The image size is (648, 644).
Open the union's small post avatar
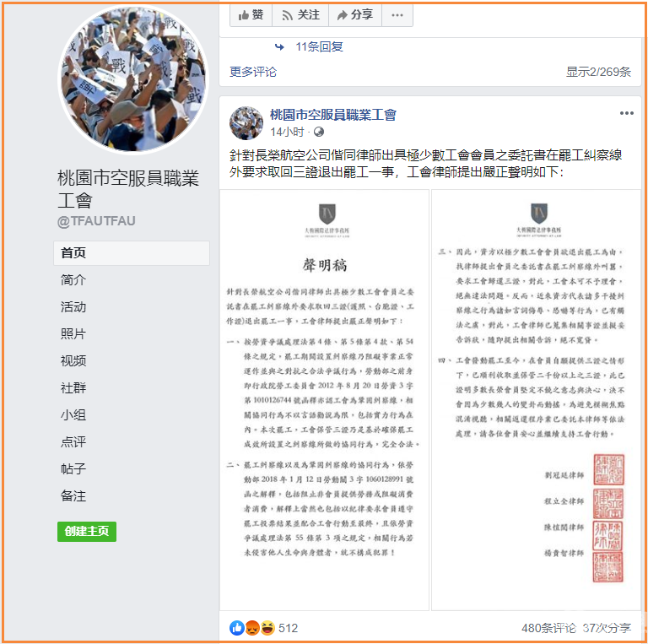[x=246, y=122]
